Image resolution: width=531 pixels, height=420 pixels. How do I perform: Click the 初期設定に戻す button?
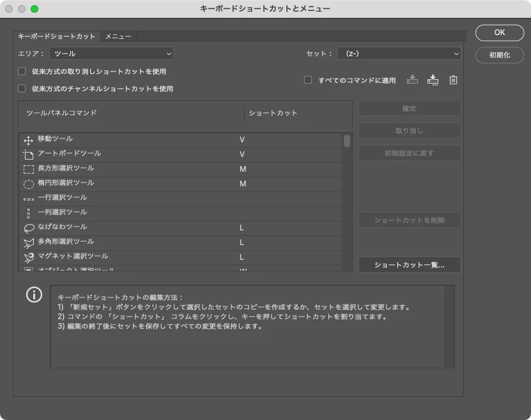click(409, 153)
